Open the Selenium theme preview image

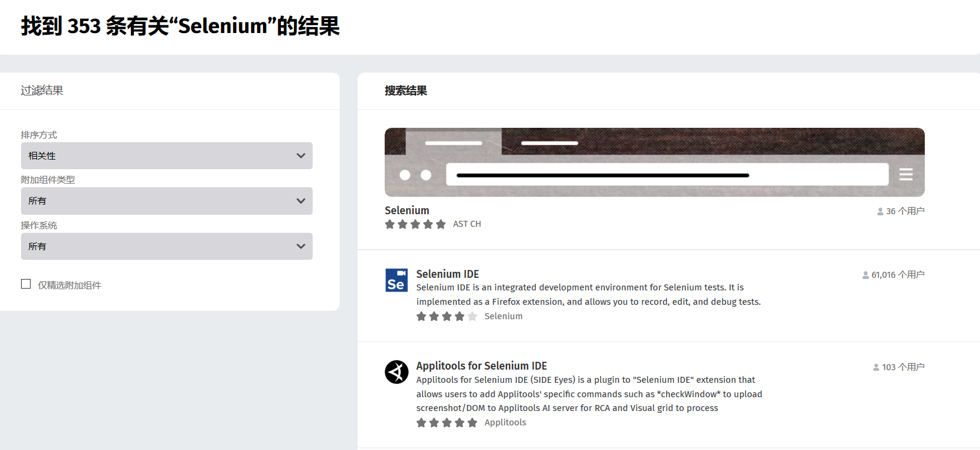655,162
